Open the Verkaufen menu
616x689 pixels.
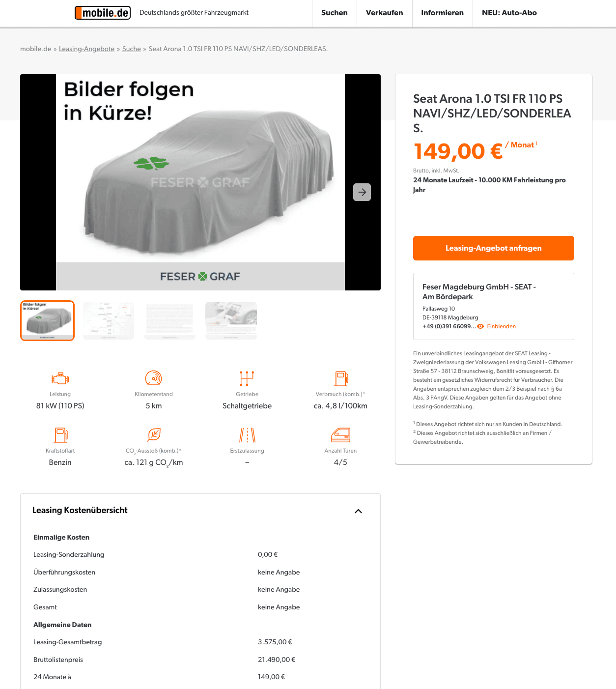coord(385,13)
